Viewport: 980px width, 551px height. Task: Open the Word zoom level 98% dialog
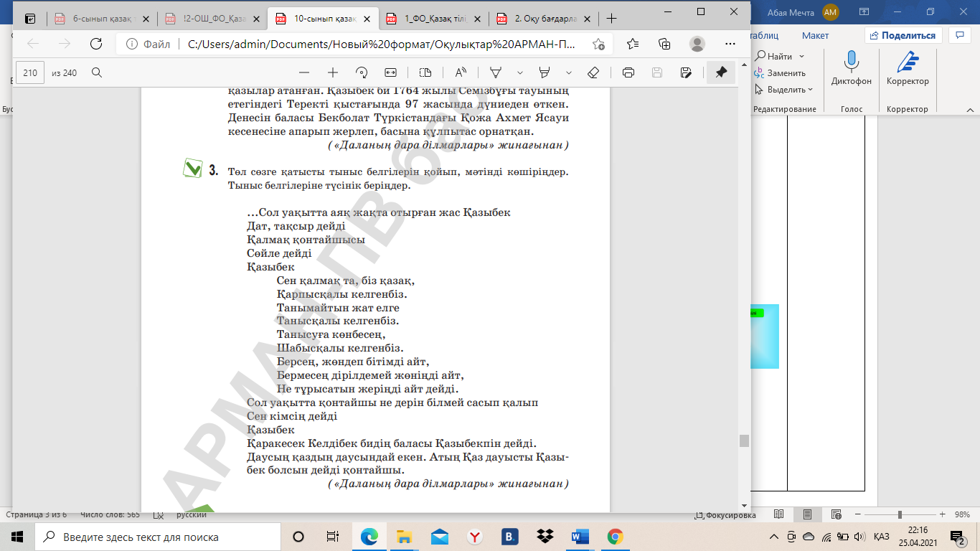tap(962, 514)
